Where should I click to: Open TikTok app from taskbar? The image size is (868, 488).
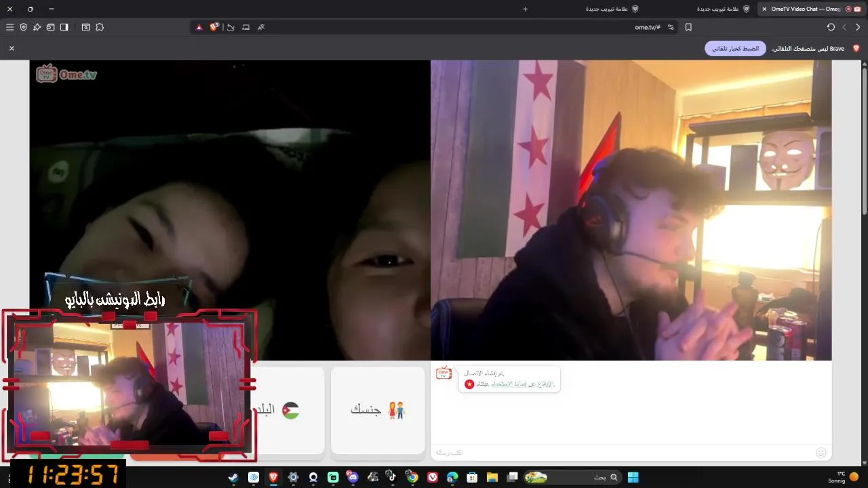pyautogui.click(x=392, y=477)
